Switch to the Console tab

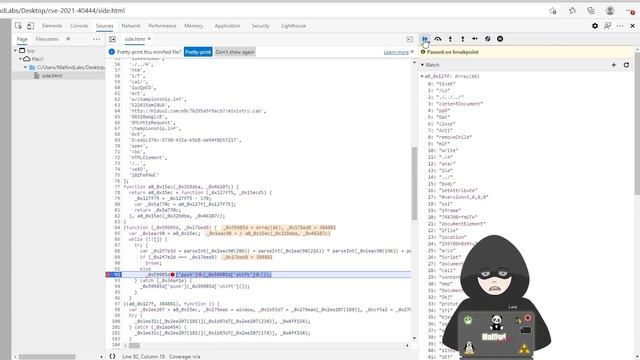(x=79, y=26)
